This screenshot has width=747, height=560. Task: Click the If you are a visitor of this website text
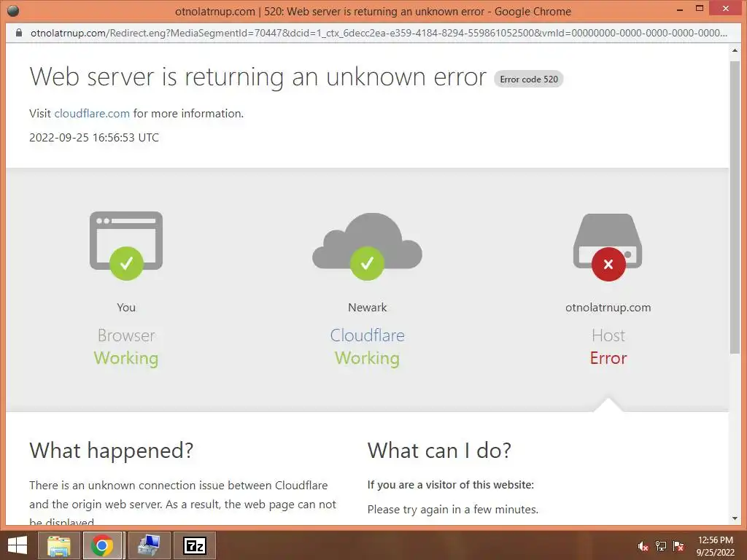450,485
